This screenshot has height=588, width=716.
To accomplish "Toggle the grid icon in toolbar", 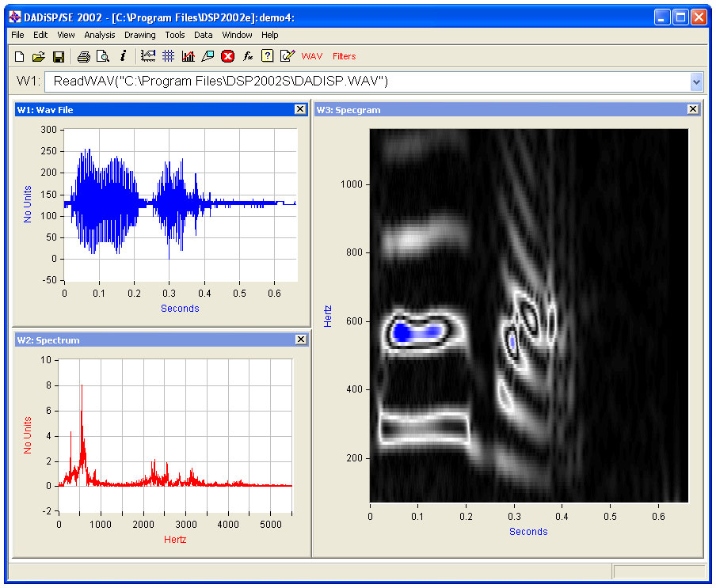I will pyautogui.click(x=168, y=56).
